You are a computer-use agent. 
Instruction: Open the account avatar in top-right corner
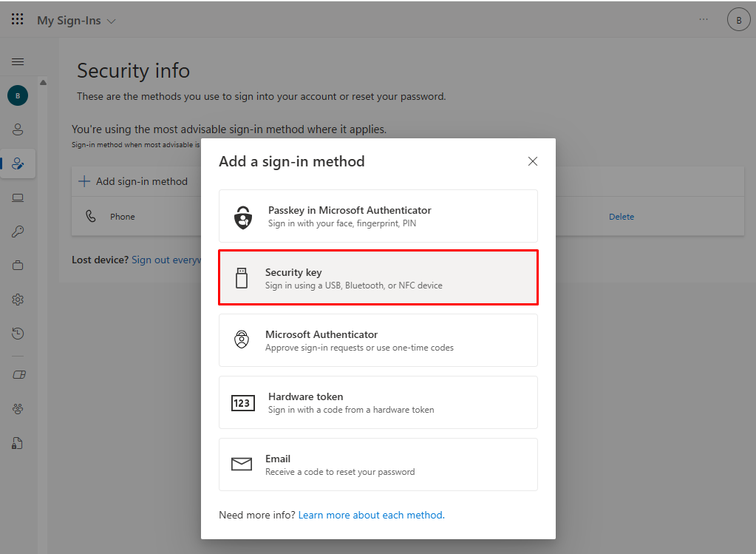coord(738,21)
